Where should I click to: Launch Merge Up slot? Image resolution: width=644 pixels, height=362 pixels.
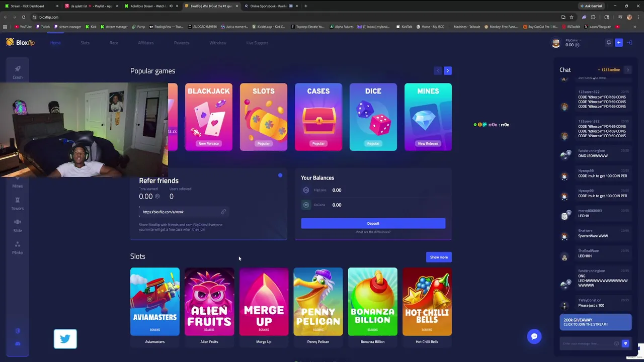264,302
